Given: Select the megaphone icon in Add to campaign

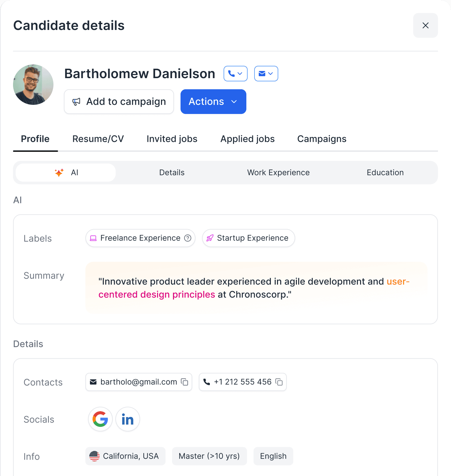Looking at the screenshot, I should tap(76, 102).
